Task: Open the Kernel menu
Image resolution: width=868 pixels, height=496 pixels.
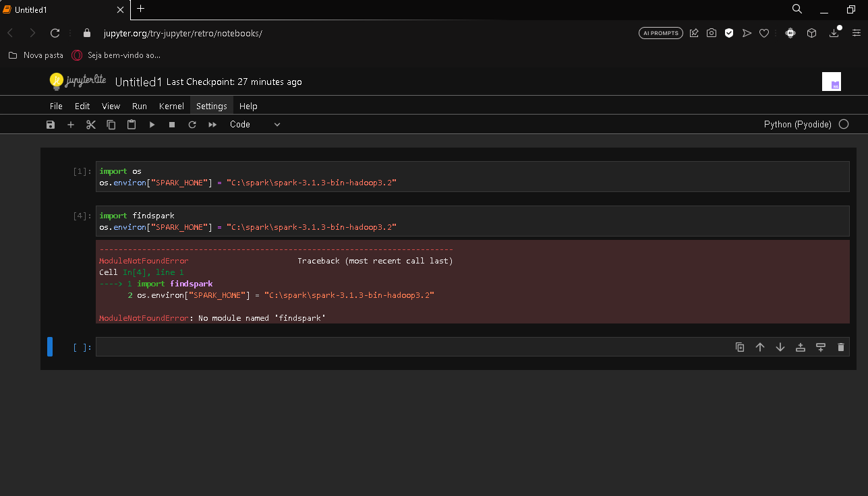Action: tap(171, 106)
